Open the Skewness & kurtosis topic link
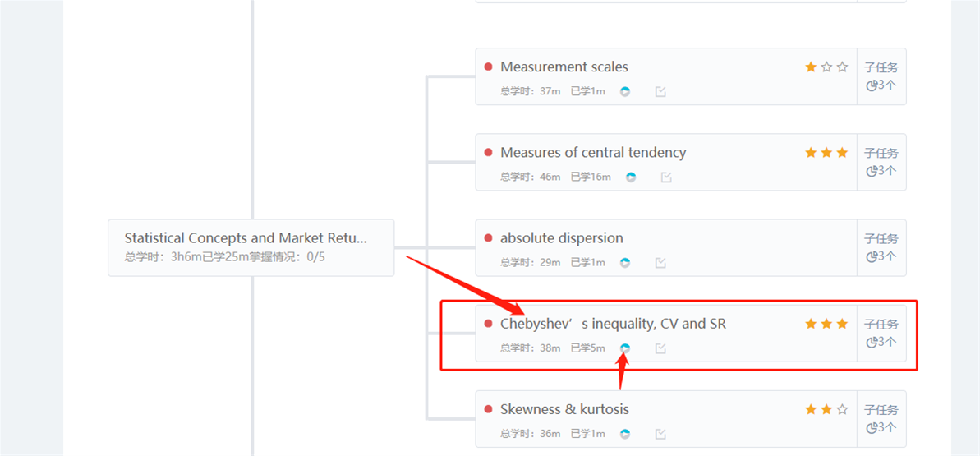 pyautogui.click(x=564, y=409)
